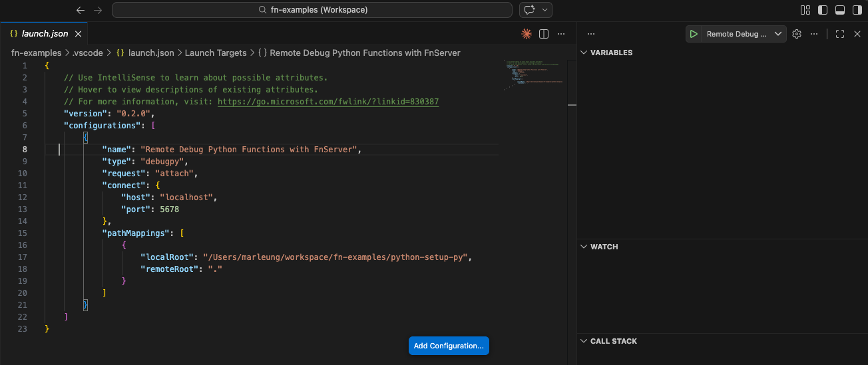Toggle primary side bar visibility
The width and height of the screenshot is (868, 365).
[823, 10]
